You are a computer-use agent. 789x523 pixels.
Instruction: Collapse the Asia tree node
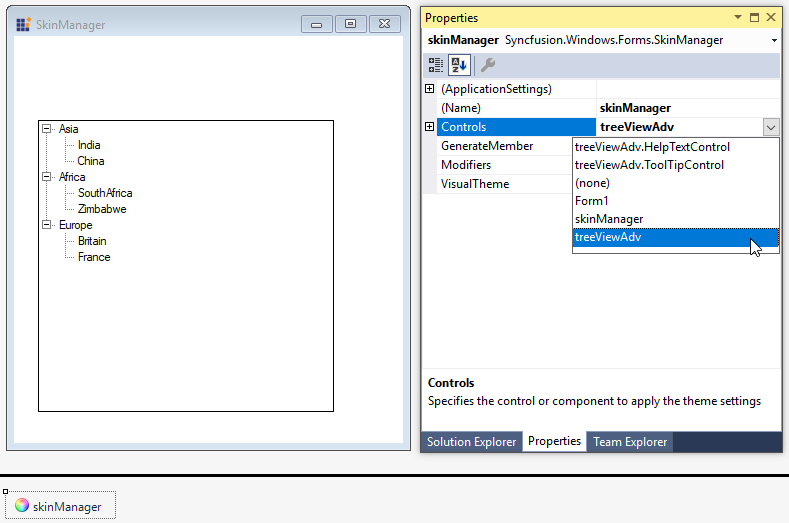click(x=46, y=128)
